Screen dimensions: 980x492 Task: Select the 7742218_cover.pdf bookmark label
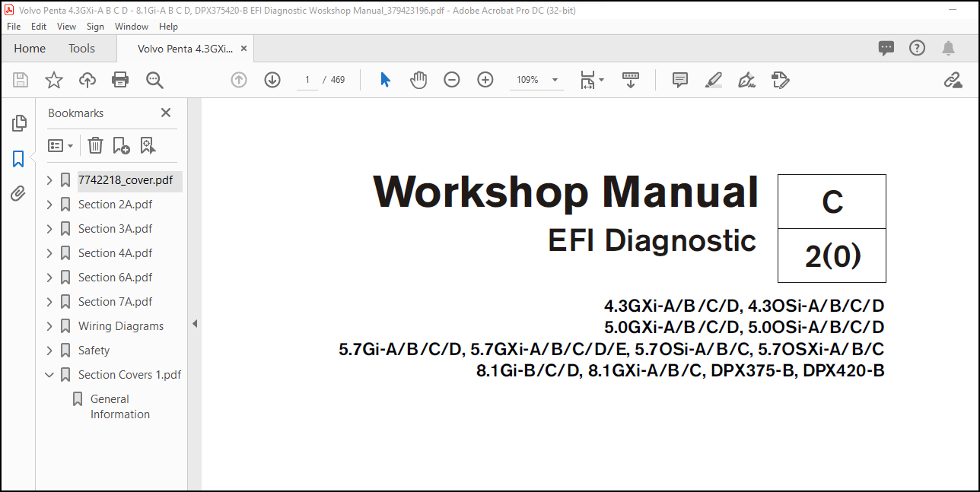126,180
